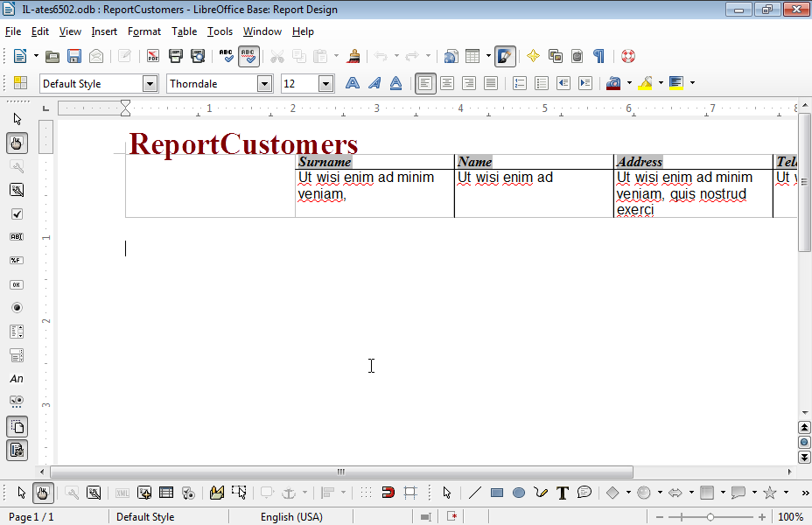Apply the Font Color red swatch
Viewport: 812px width, 525px height.
[x=613, y=83]
